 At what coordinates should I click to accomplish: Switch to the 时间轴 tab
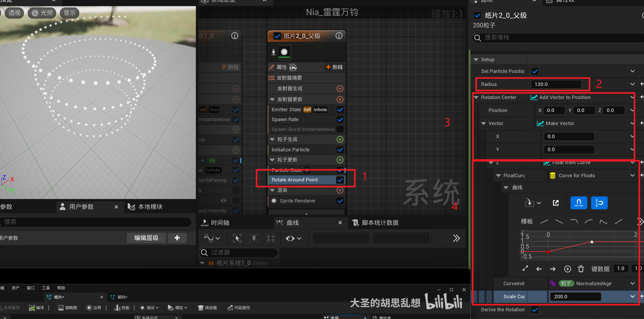216,223
